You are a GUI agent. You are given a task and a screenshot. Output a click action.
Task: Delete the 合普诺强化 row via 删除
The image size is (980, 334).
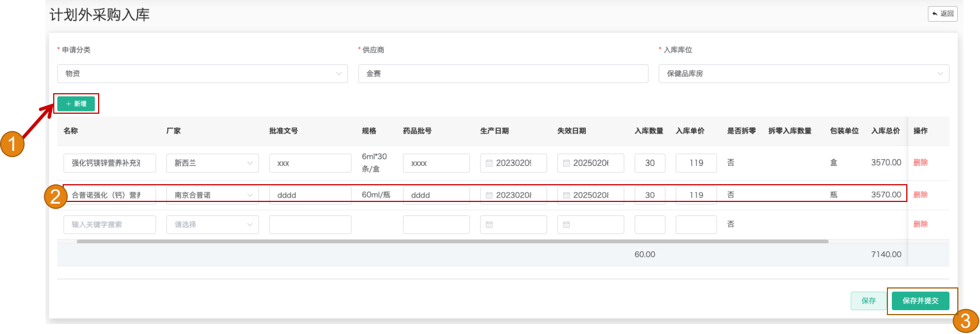click(x=920, y=195)
